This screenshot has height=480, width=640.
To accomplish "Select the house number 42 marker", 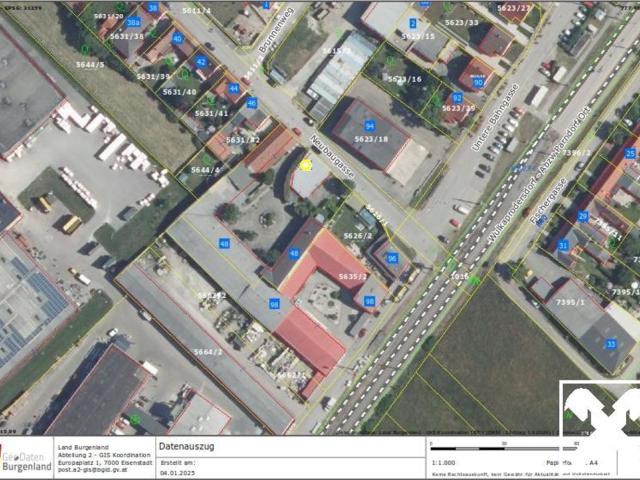I will (201, 62).
